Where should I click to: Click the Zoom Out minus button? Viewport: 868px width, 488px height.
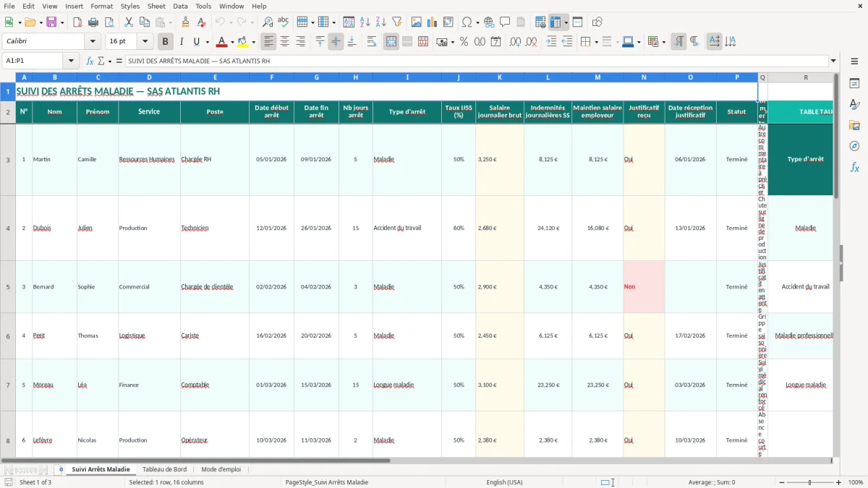pyautogui.click(x=780, y=482)
